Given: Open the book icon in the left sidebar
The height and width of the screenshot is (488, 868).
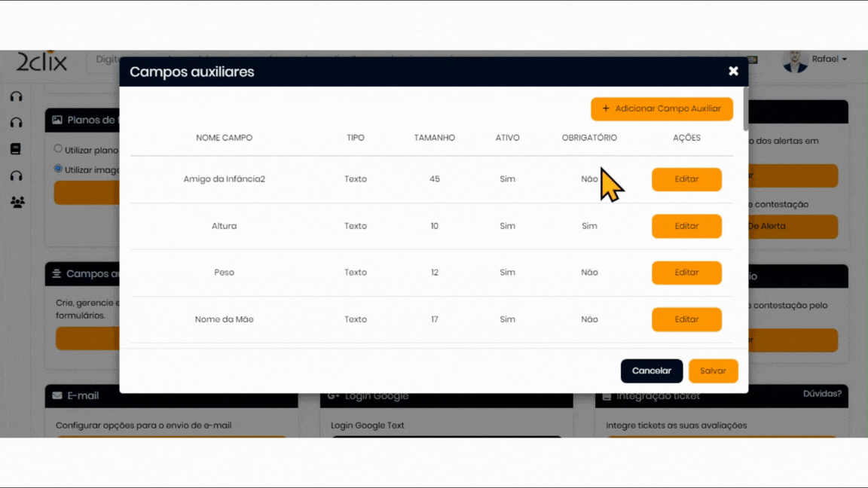Looking at the screenshot, I should 16,149.
